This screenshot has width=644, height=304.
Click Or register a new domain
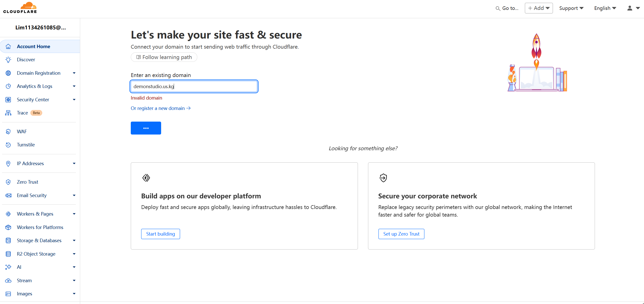coord(161,108)
